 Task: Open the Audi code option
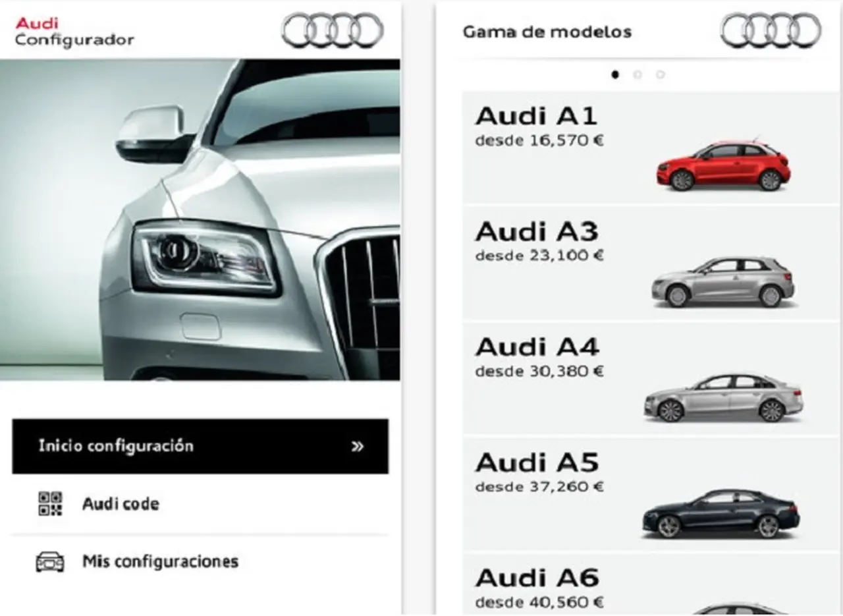pyautogui.click(x=200, y=504)
